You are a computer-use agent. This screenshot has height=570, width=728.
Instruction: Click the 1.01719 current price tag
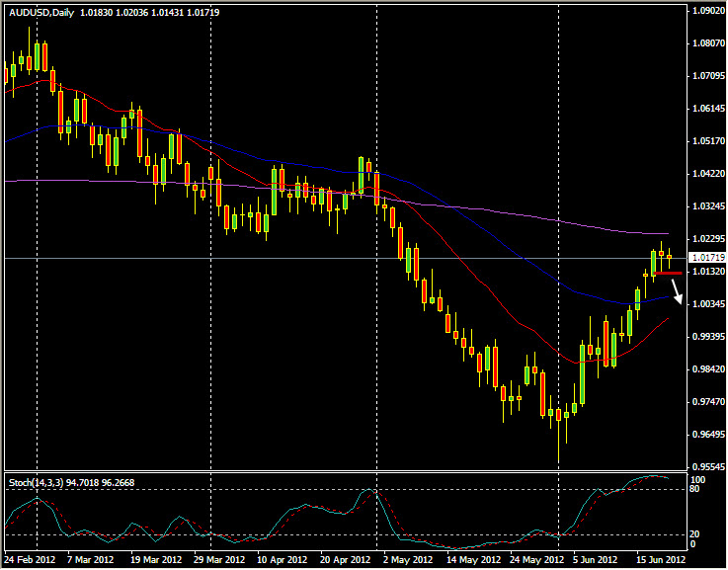pyautogui.click(x=704, y=257)
